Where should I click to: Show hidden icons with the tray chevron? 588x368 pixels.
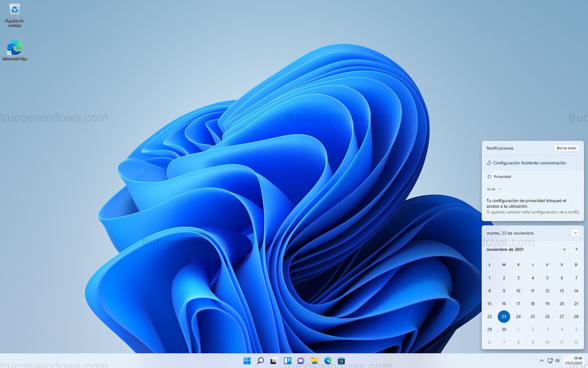click(542, 361)
